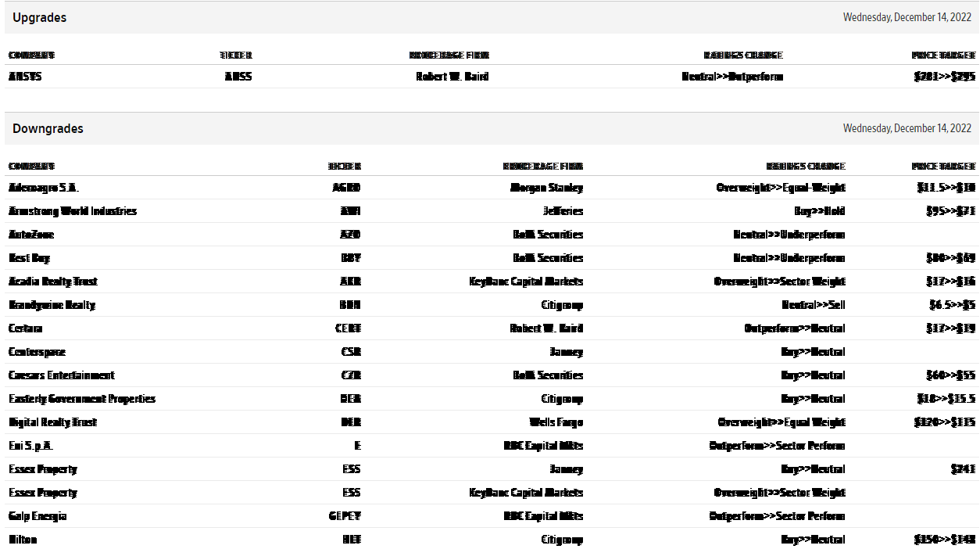
Task: Click the Adecoagro price target $11.5>>$10
Action: [946, 188]
